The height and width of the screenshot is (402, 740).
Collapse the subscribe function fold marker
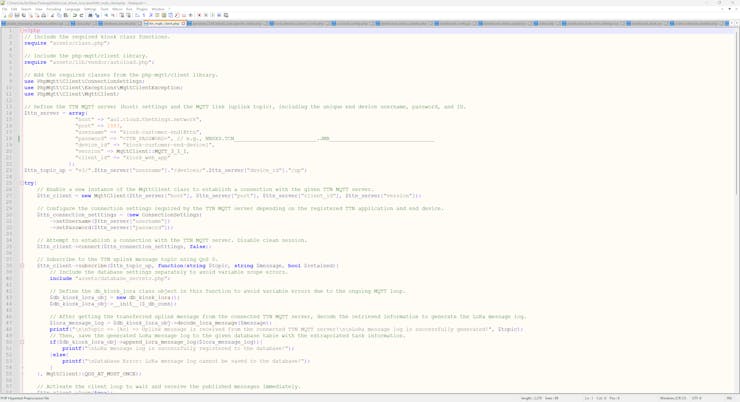click(x=22, y=266)
